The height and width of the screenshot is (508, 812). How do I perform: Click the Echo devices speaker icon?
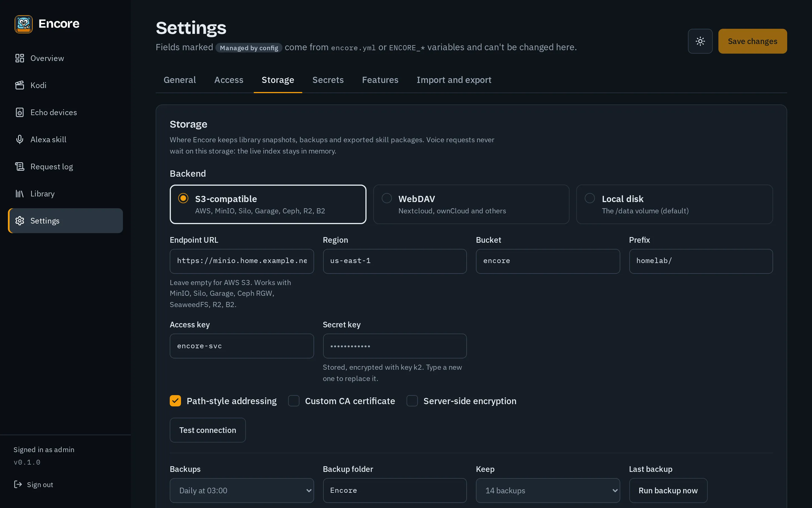20,112
